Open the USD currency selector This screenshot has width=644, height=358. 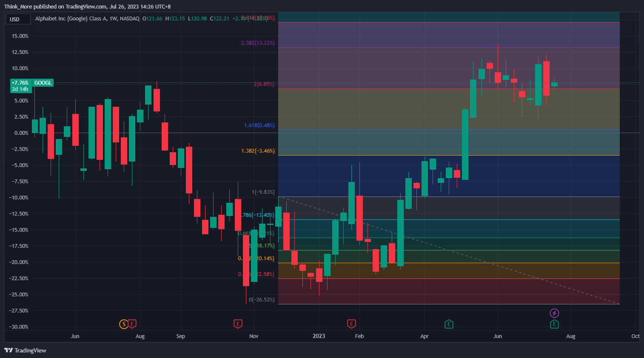(x=18, y=19)
